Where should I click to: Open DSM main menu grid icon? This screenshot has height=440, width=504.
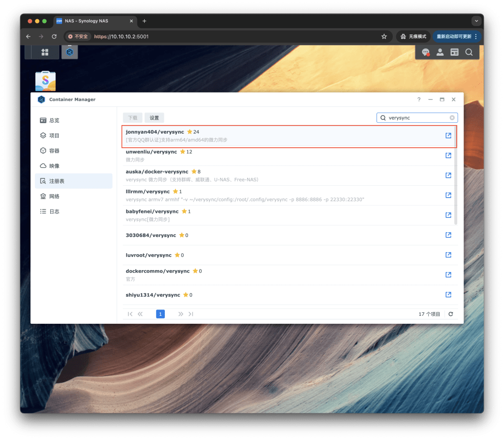click(45, 52)
